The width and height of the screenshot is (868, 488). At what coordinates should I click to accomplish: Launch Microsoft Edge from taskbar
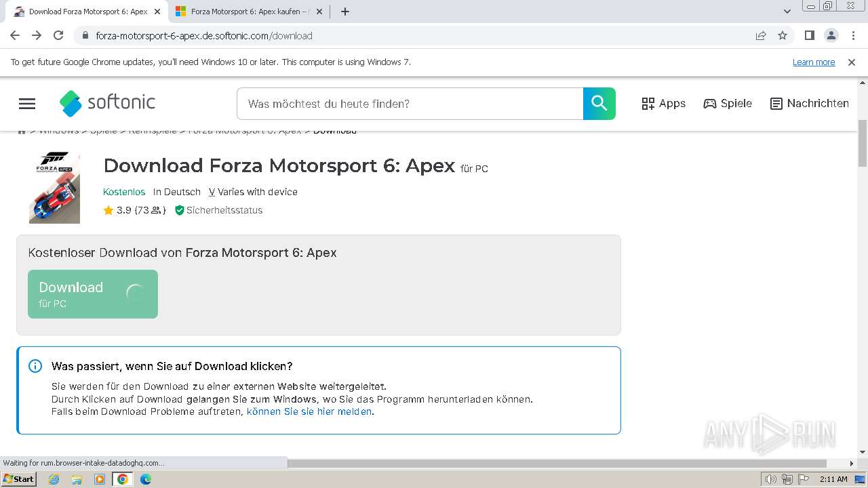(146, 479)
